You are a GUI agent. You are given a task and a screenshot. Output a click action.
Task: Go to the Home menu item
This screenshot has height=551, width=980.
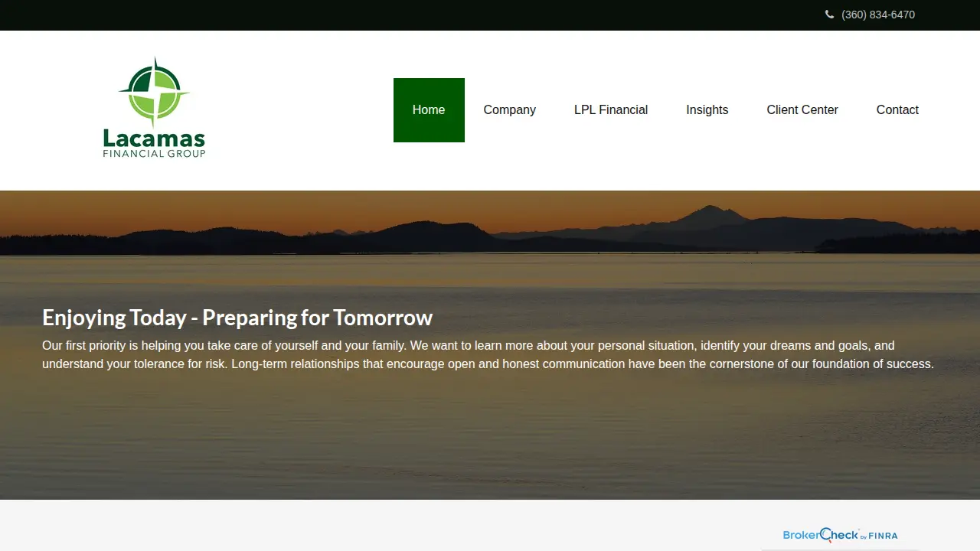[x=429, y=110]
